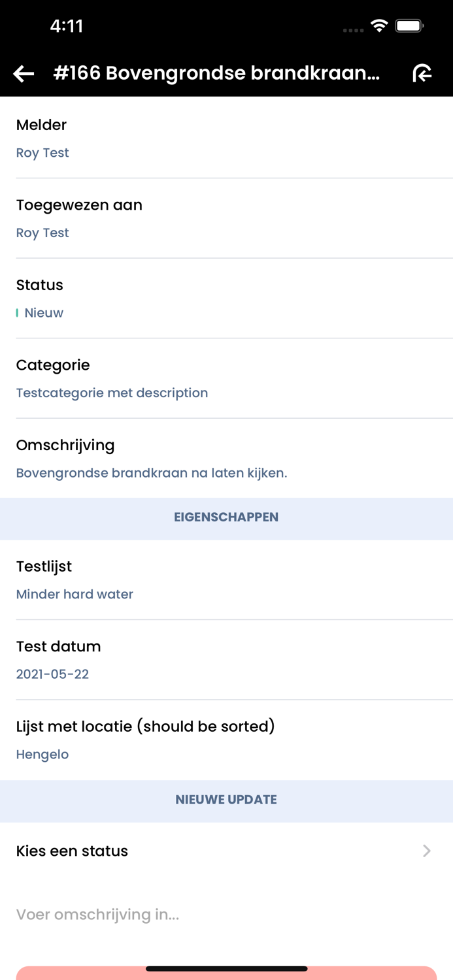Tap the Nieuw status value
The height and width of the screenshot is (980, 453).
pyautogui.click(x=44, y=313)
